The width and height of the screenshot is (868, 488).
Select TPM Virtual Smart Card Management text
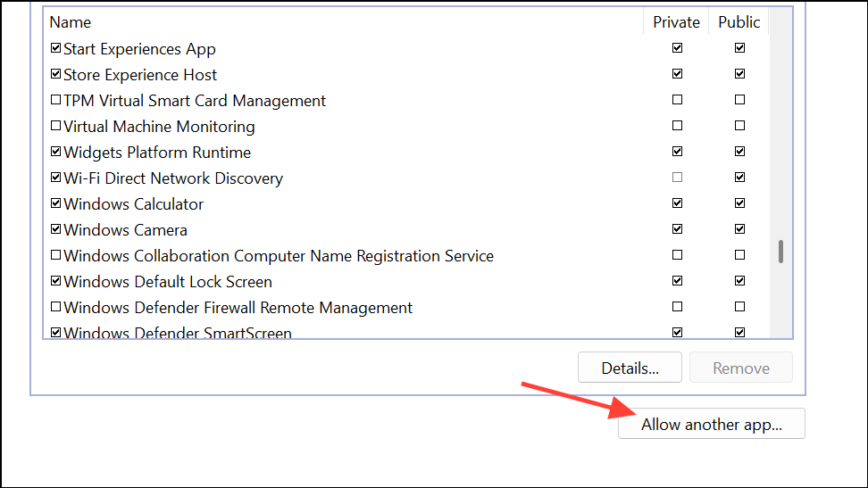(195, 101)
